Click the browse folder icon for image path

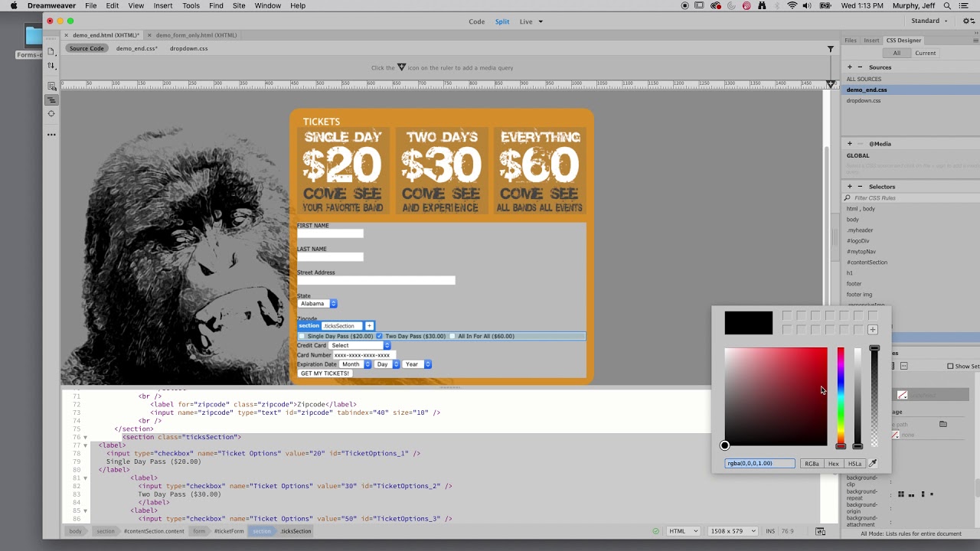coord(943,424)
